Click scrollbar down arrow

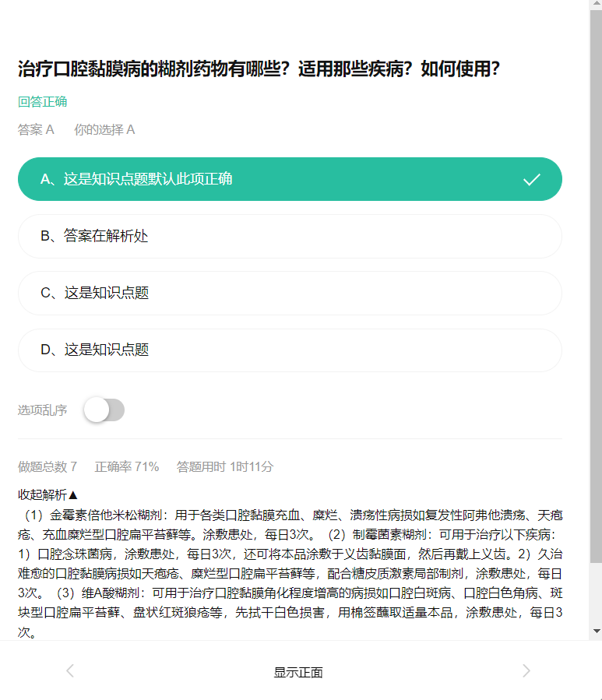click(597, 631)
